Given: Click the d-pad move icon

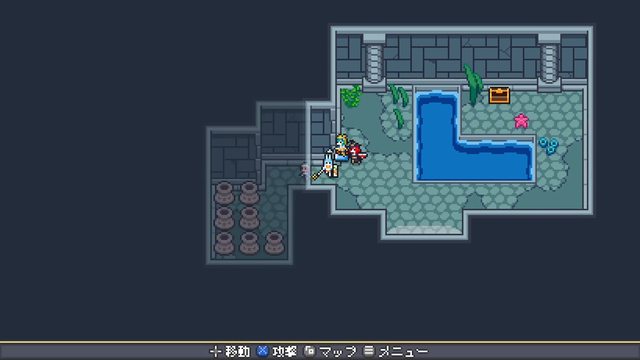Looking at the screenshot, I should pos(215,351).
